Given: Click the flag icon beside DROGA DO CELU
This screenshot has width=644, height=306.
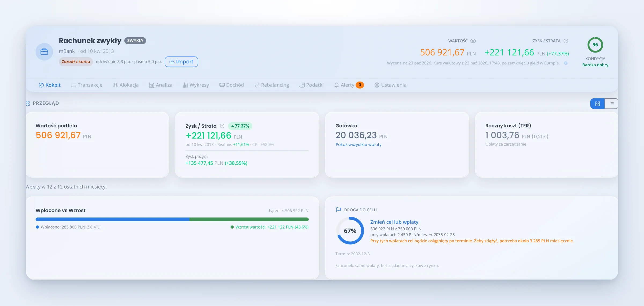Looking at the screenshot, I should click(x=338, y=210).
